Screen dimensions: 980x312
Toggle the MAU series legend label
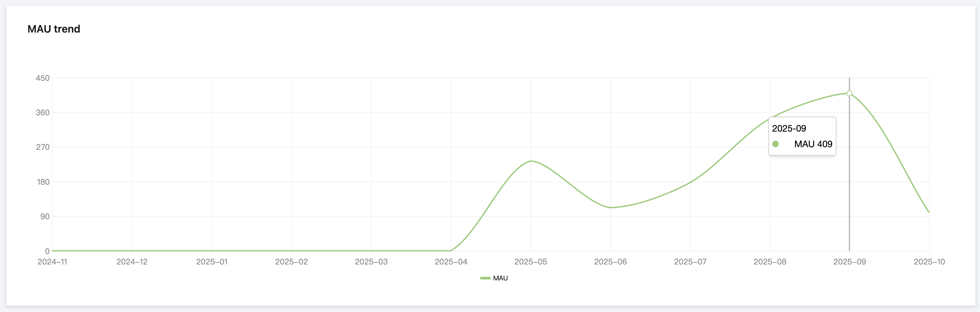pos(500,278)
